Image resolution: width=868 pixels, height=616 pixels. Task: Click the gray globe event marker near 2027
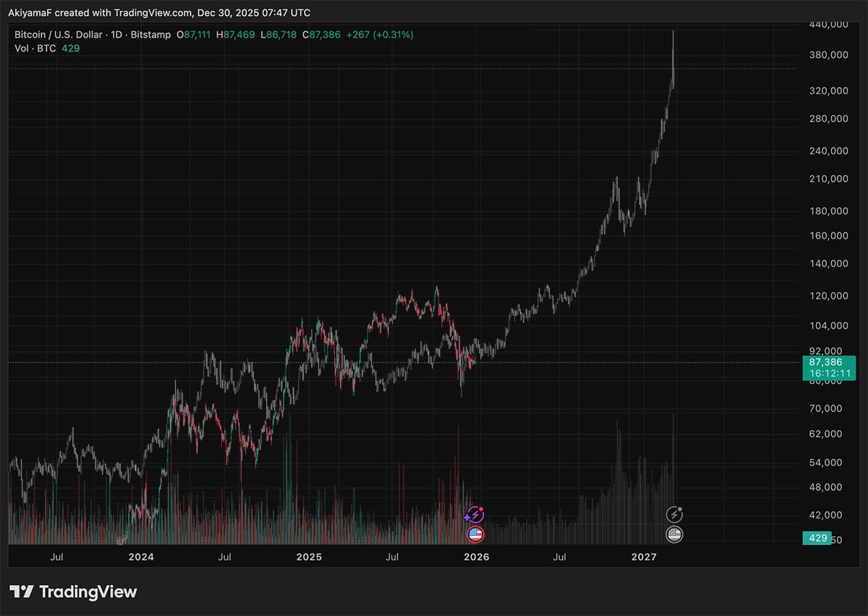coord(674,534)
